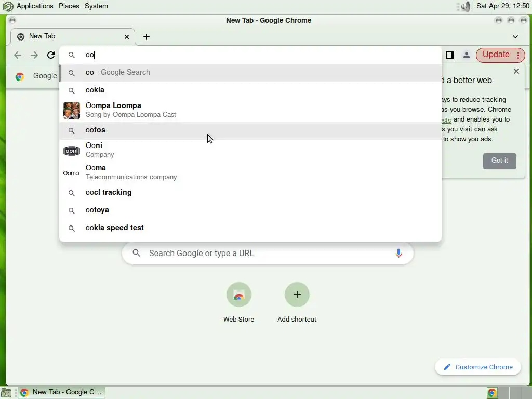Open the side panel icon

(x=450, y=55)
